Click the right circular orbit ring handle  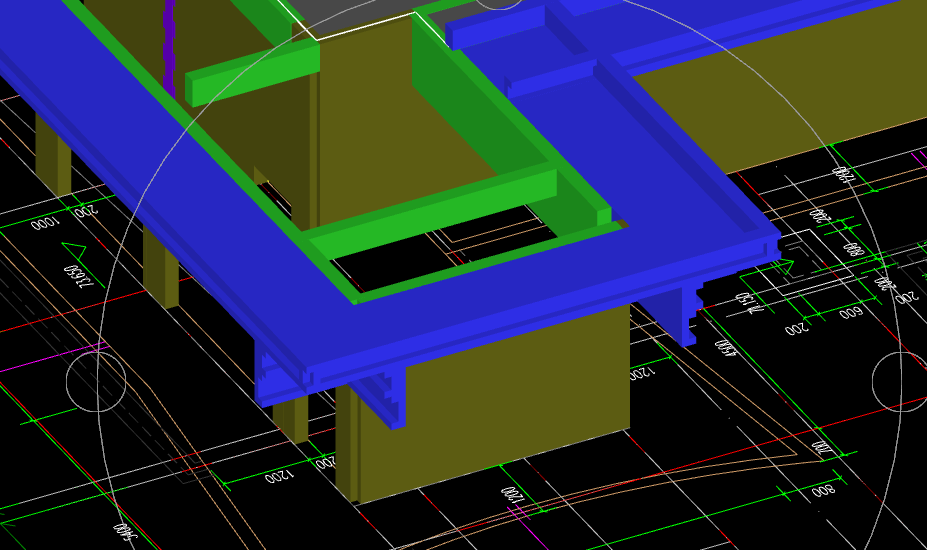tap(900, 381)
